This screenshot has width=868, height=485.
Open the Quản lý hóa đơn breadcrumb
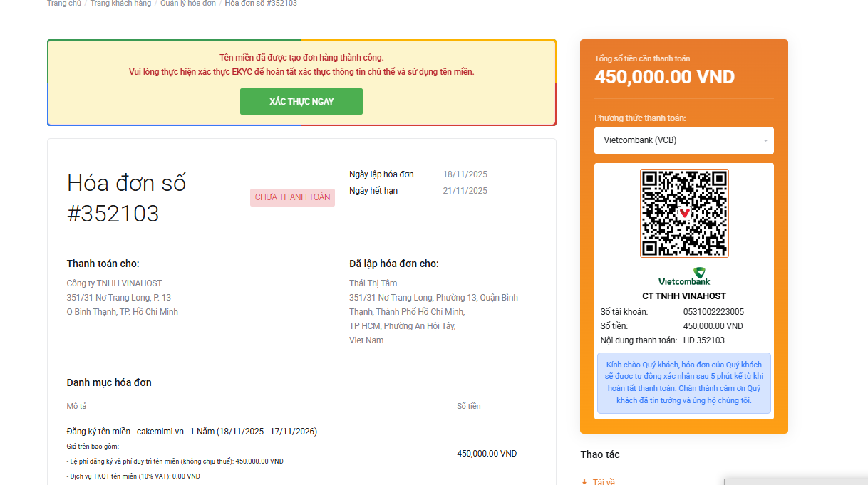coord(187,3)
